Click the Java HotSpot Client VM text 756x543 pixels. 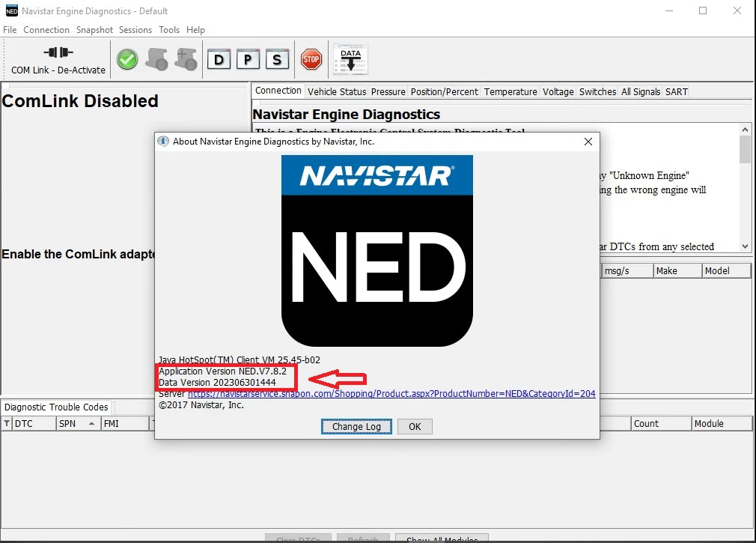pyautogui.click(x=240, y=360)
